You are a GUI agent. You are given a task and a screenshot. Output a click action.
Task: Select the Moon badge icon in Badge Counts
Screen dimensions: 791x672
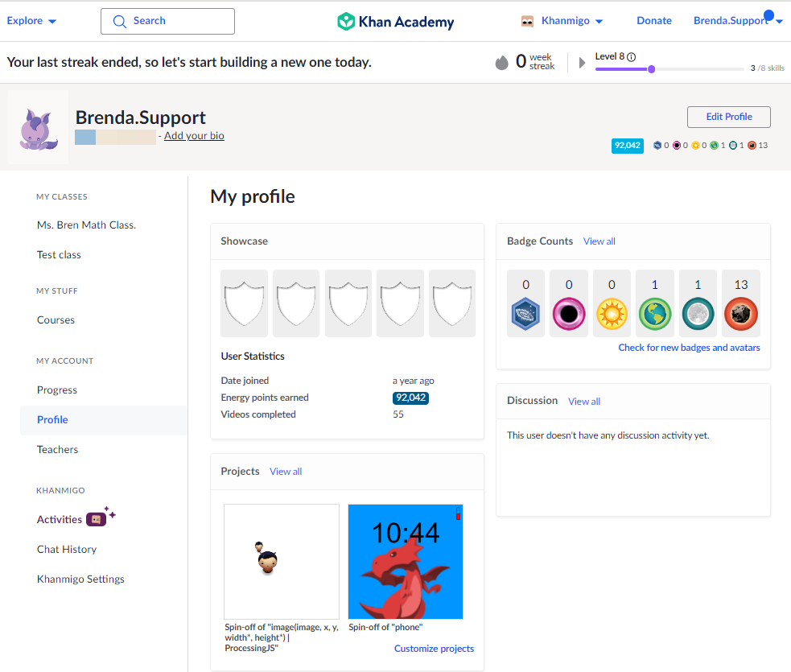(698, 314)
